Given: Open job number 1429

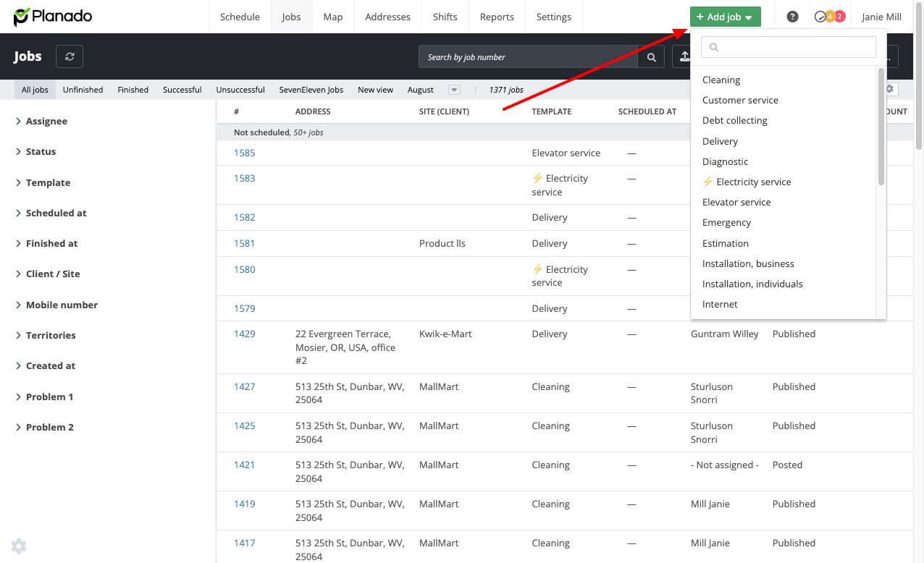Looking at the screenshot, I should [244, 334].
